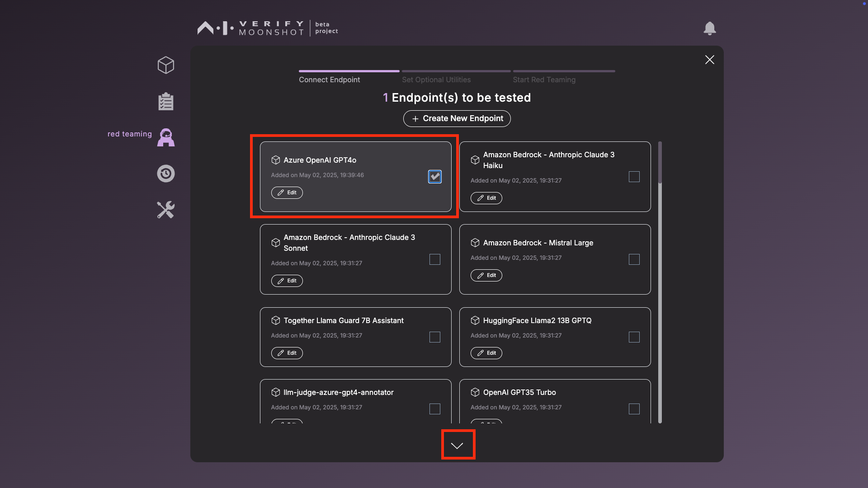Check the Anthropic Claude 3 Haiku checkbox
This screenshot has height=488, width=868.
[x=634, y=177]
